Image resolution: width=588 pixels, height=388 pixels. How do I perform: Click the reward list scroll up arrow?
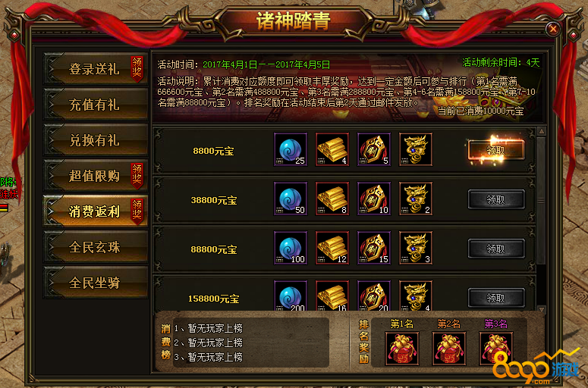click(541, 131)
